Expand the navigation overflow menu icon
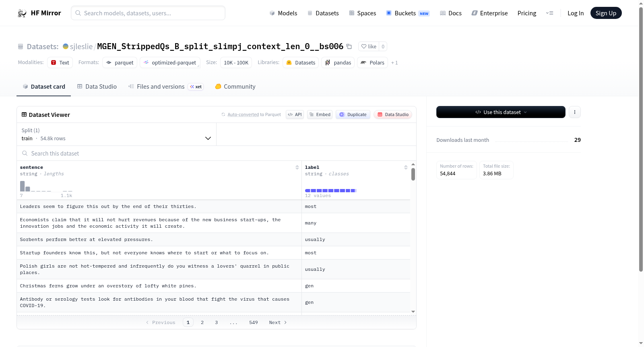This screenshot has width=644, height=347. click(549, 13)
